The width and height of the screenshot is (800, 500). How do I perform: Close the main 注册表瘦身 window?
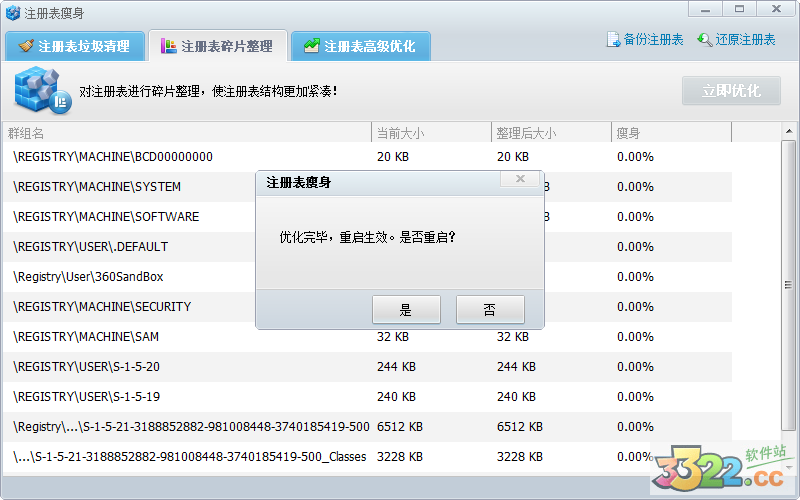(x=777, y=9)
